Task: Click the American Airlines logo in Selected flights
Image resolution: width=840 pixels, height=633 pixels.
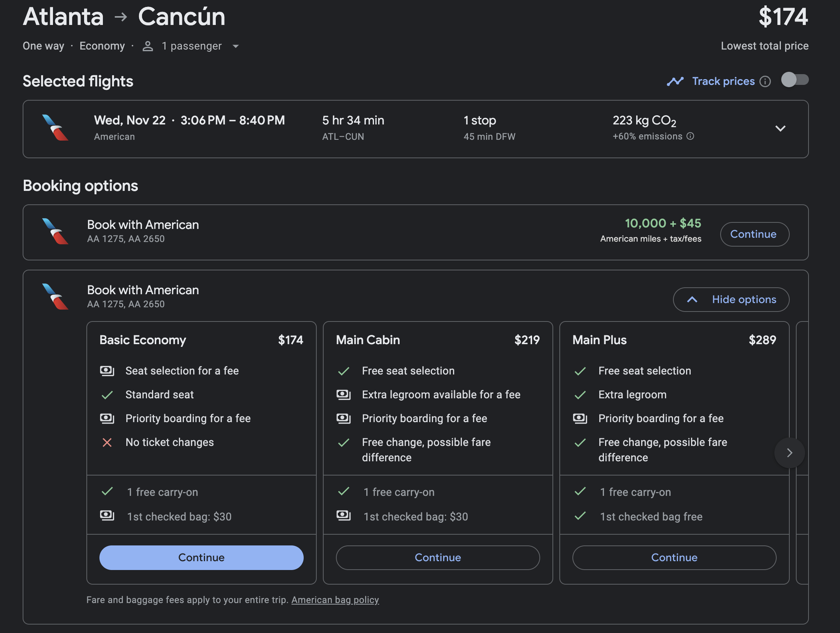Action: (55, 128)
